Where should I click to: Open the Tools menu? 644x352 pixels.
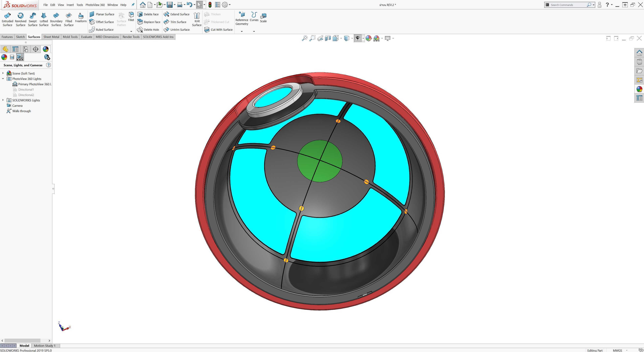80,5
